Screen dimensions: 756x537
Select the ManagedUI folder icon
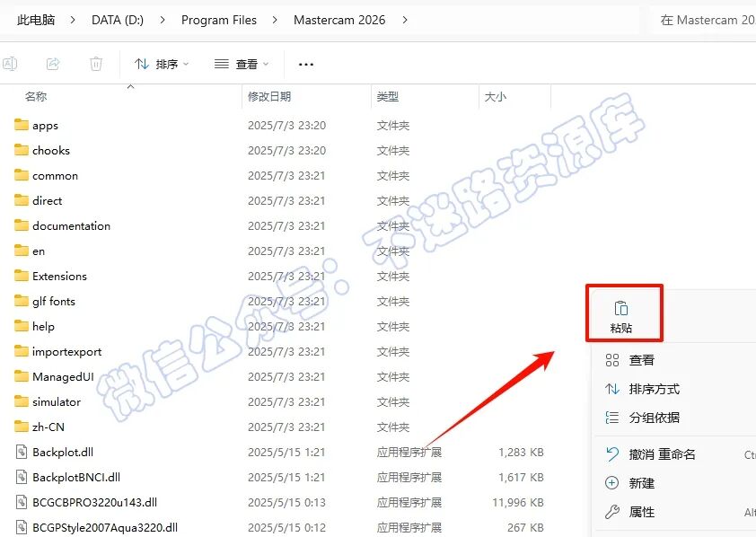point(22,376)
